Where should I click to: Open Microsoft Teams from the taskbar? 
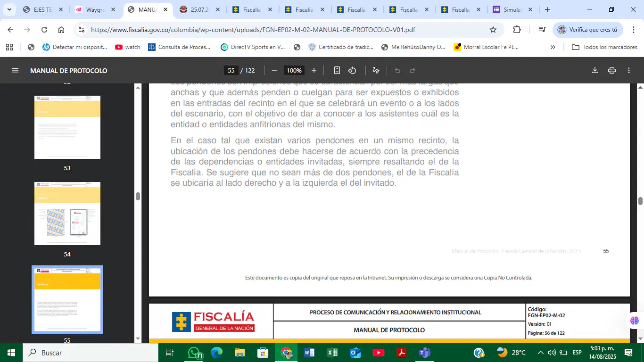click(x=425, y=353)
